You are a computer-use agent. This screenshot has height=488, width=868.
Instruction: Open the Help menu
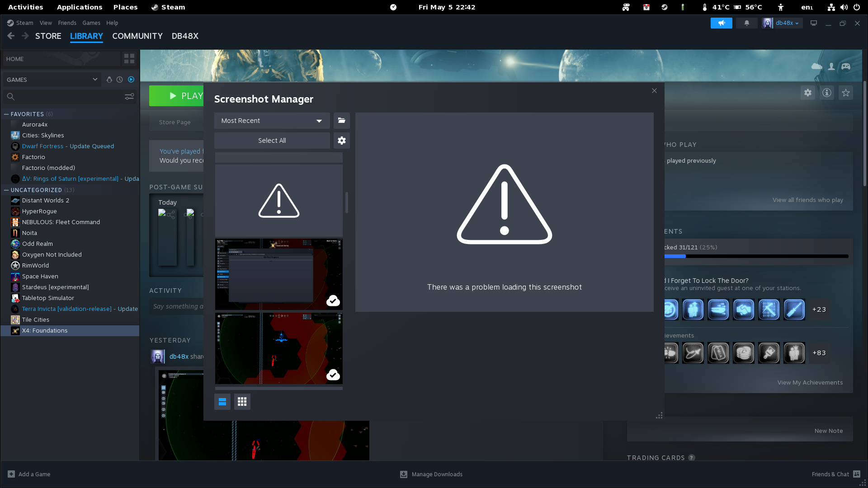[x=112, y=23]
